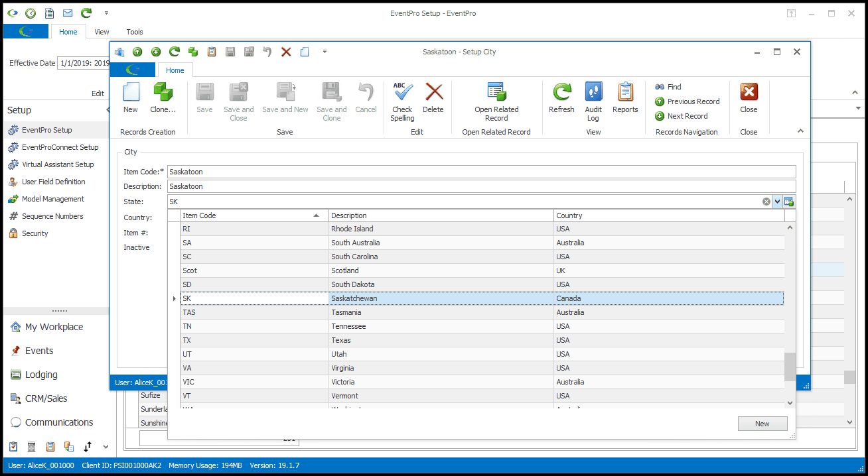Sort by Item Code column header
This screenshot has width=868, height=476.
(255, 215)
